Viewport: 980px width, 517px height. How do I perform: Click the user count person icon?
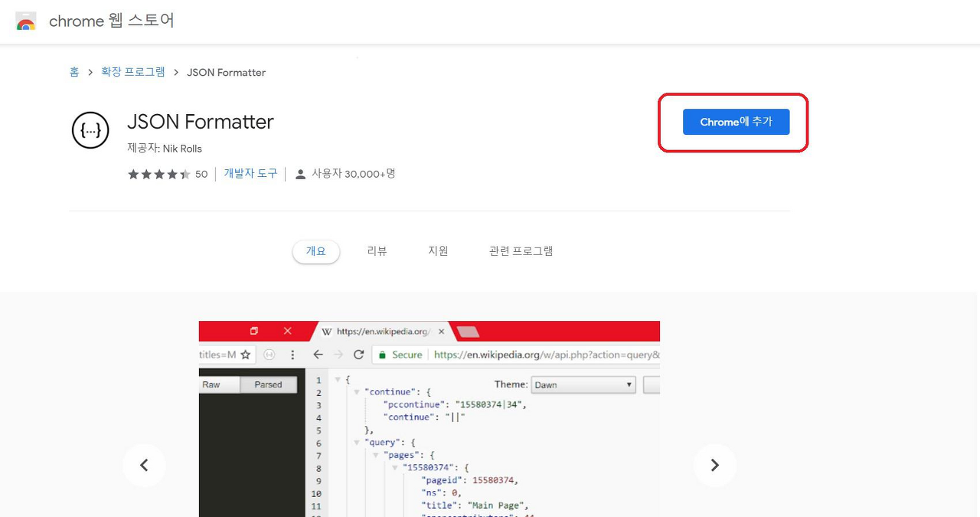pyautogui.click(x=301, y=174)
